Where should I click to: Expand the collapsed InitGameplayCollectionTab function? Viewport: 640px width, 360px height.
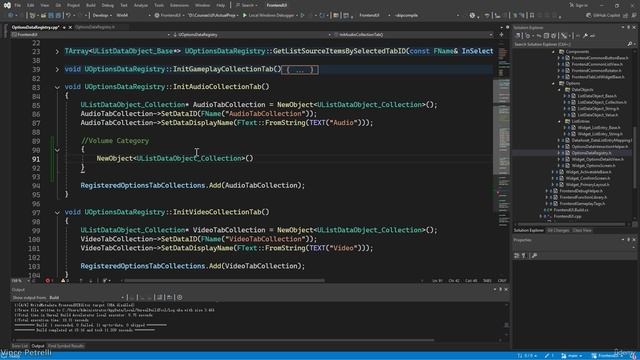coord(57,69)
